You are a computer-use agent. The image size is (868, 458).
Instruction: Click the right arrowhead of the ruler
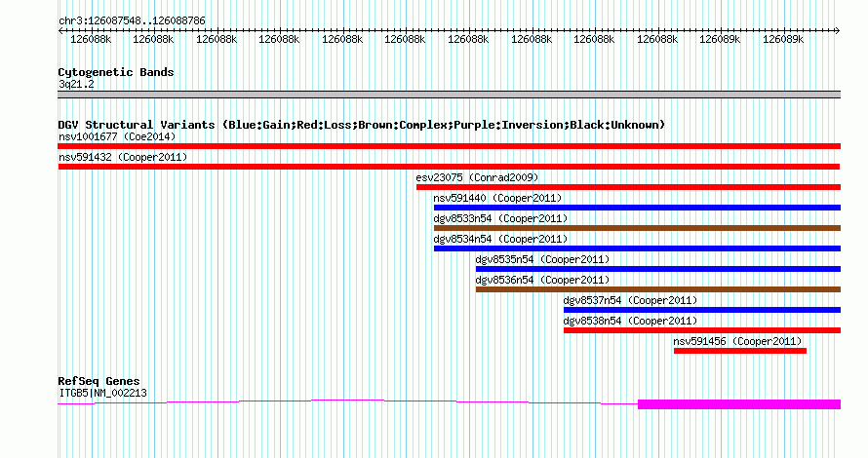(837, 31)
